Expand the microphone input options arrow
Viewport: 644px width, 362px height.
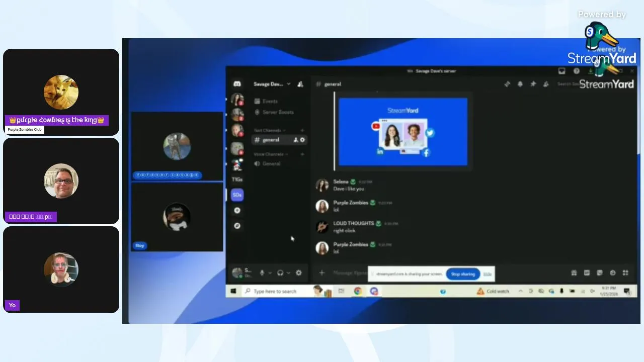(270, 273)
